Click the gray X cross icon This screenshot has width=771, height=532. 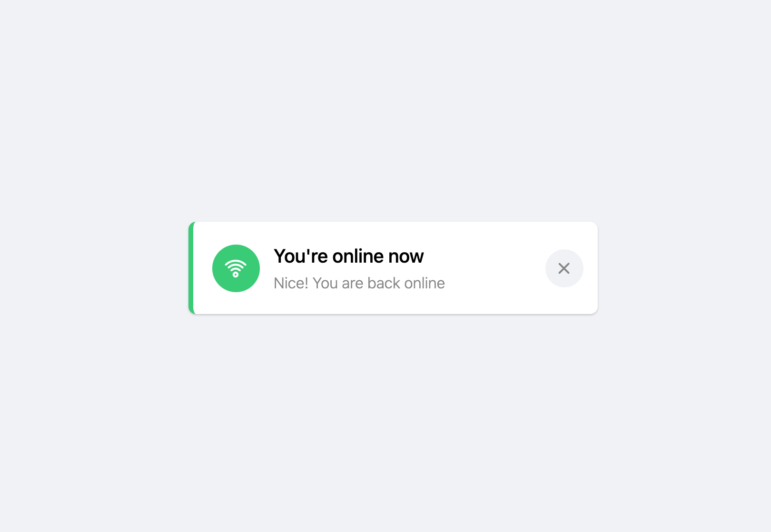[x=564, y=268]
